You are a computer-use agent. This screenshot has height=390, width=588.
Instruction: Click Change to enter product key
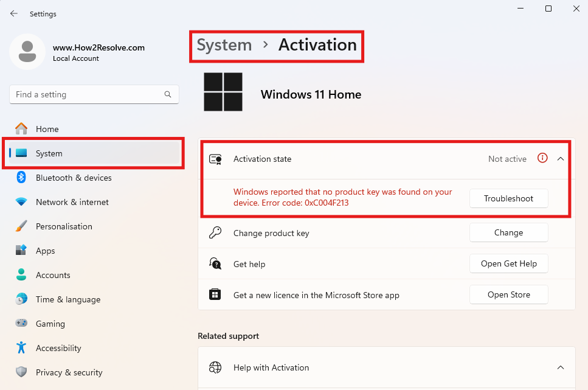[508, 232]
